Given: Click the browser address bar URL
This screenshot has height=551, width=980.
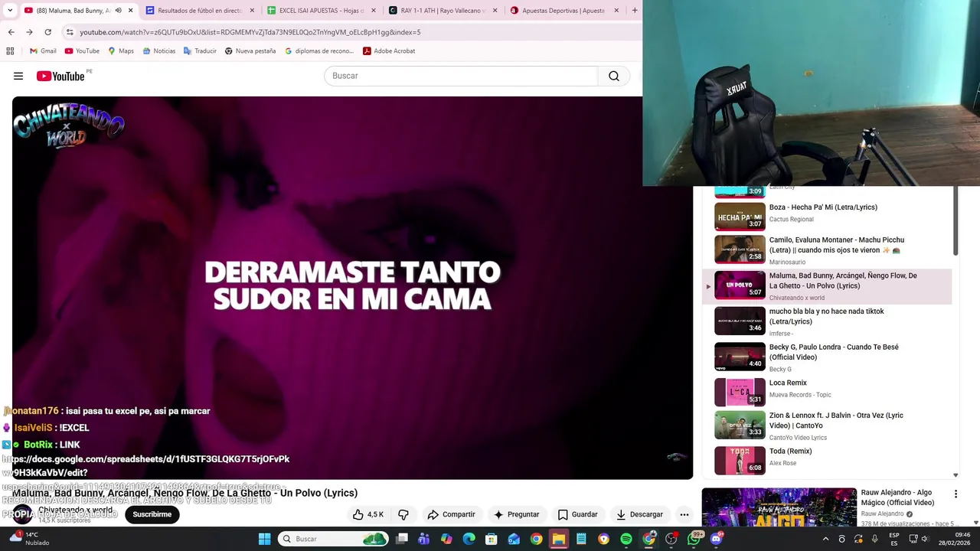Looking at the screenshot, I should (250, 32).
